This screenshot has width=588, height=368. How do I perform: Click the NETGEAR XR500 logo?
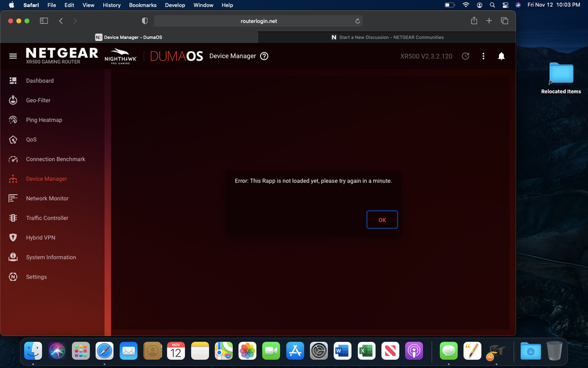[62, 55]
